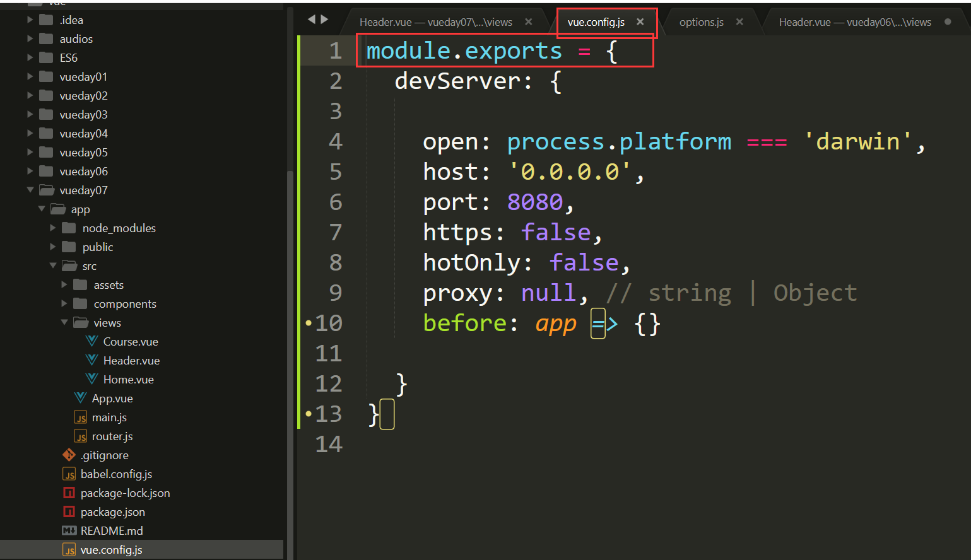Screen dimensions: 971x560
Task: Click the npm icon beside package-lock.json
Action: pyautogui.click(x=69, y=493)
